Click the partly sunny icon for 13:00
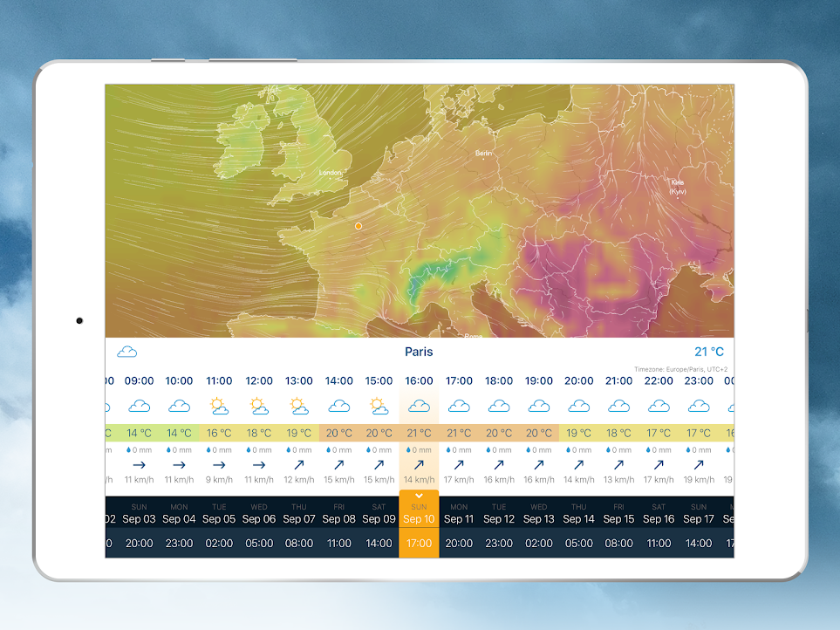This screenshot has width=840, height=630. tap(299, 406)
